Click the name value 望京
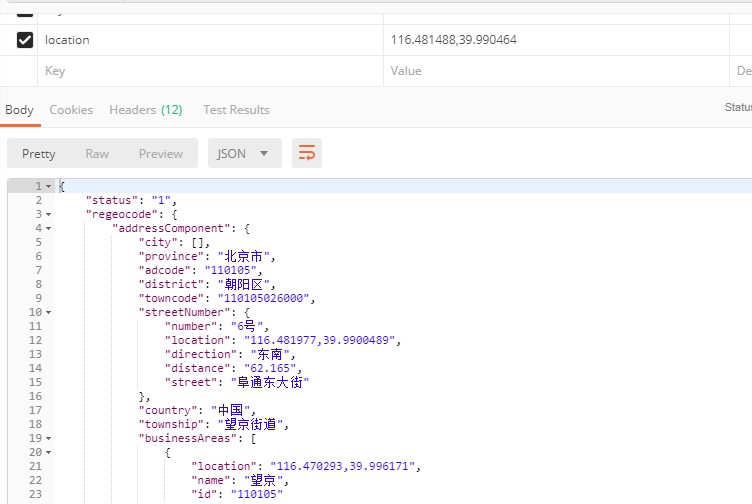The image size is (752, 504). (x=263, y=480)
